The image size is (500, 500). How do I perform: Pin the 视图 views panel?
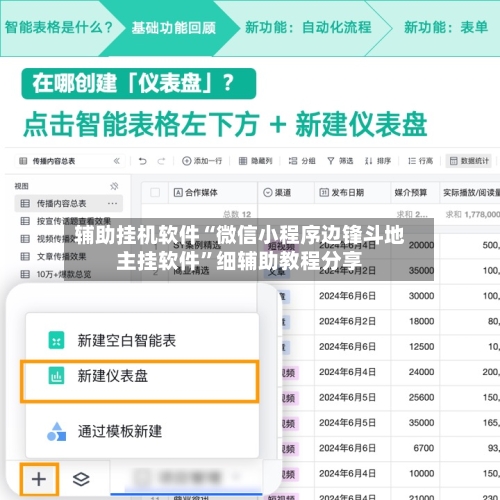click(114, 186)
